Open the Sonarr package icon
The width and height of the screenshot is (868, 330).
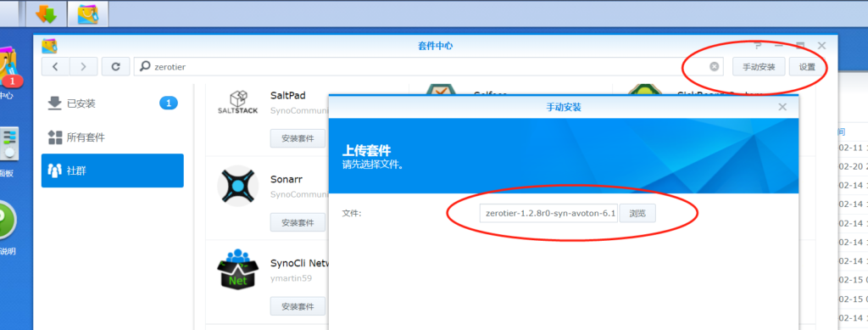click(x=237, y=186)
